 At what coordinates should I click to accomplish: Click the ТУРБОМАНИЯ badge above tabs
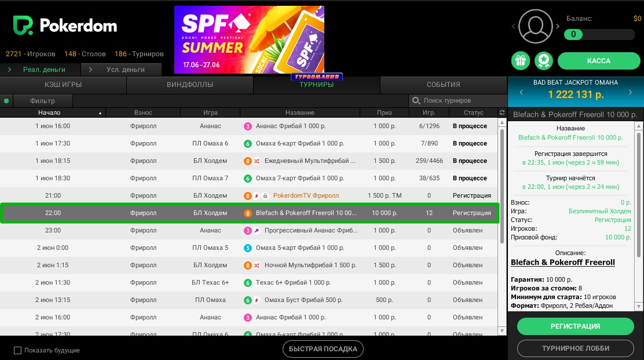tap(317, 77)
